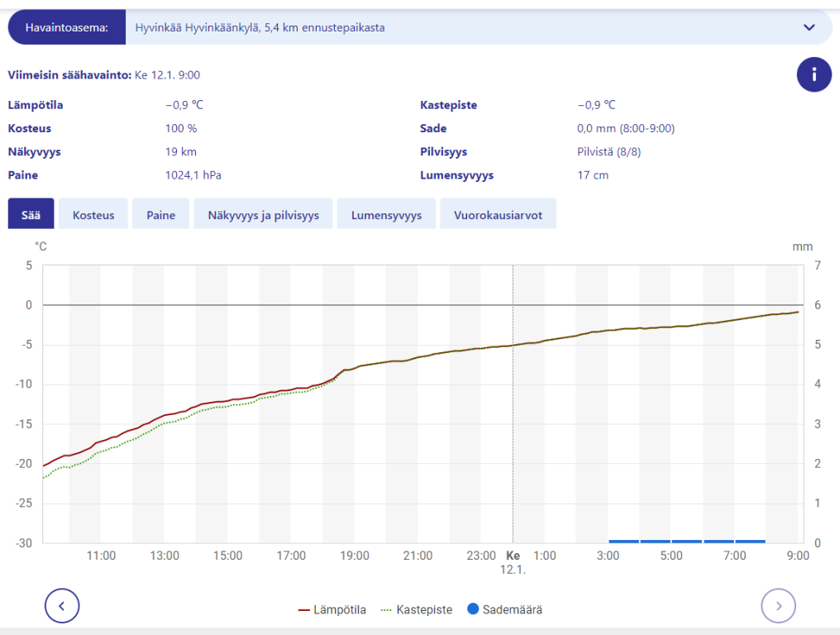
Task: Click the round info icon button
Action: pyautogui.click(x=814, y=74)
